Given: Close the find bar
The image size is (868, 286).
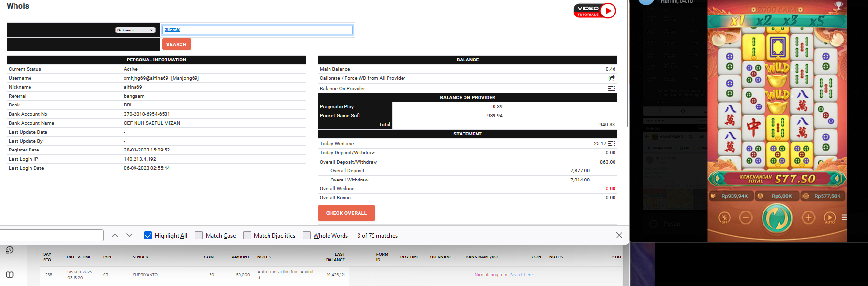Looking at the screenshot, I should tap(619, 235).
